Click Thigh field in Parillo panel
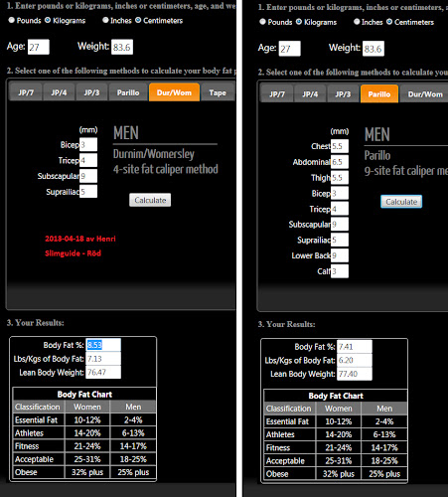The image size is (448, 497). (x=340, y=178)
